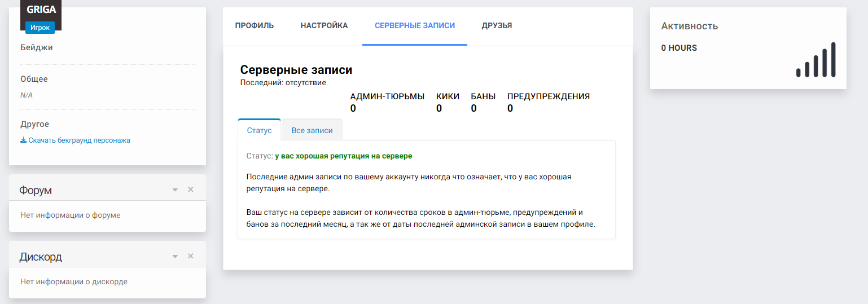Close the Форум panel
This screenshot has width=868, height=304.
point(190,190)
